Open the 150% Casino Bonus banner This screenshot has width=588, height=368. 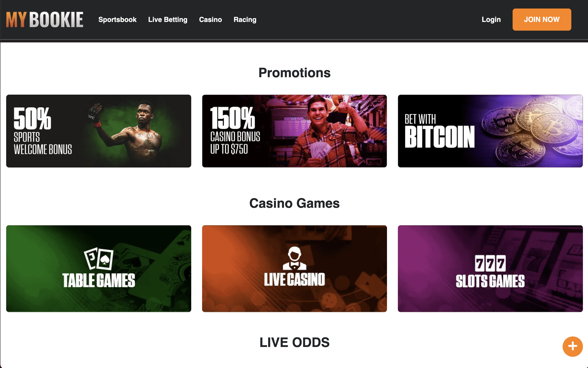coord(294,131)
